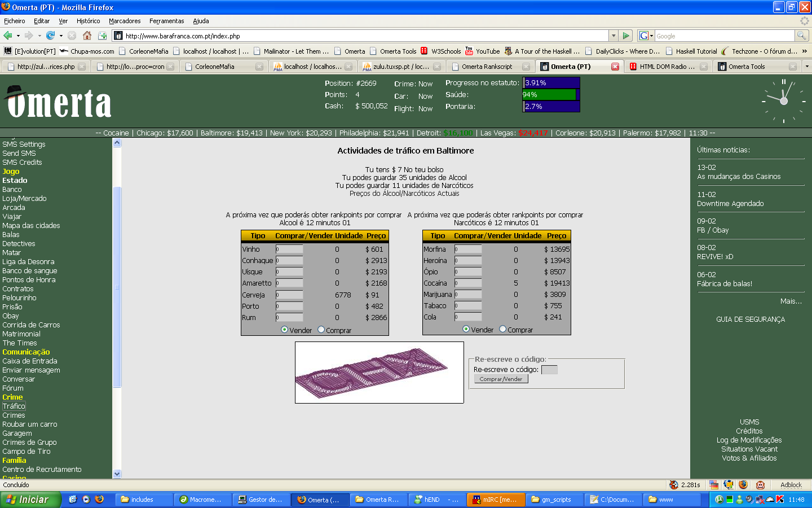
Task: Click the Kaspersky icon in system tray
Action: click(780, 500)
